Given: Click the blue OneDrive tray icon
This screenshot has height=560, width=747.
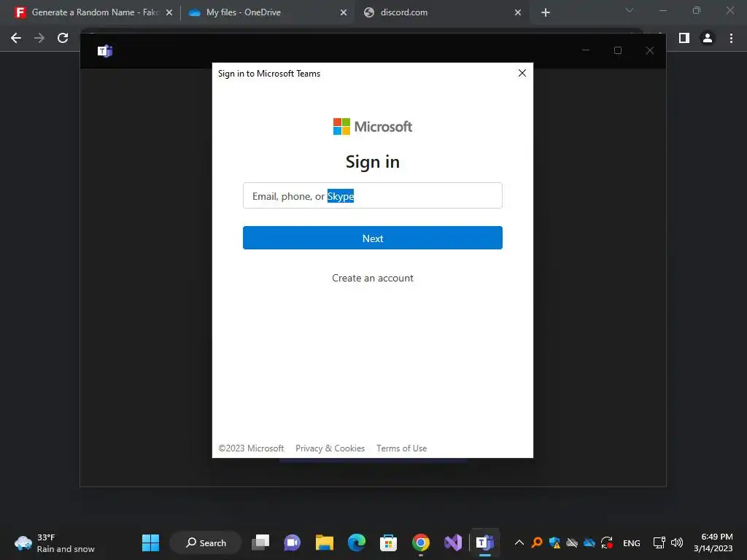Looking at the screenshot, I should (589, 542).
